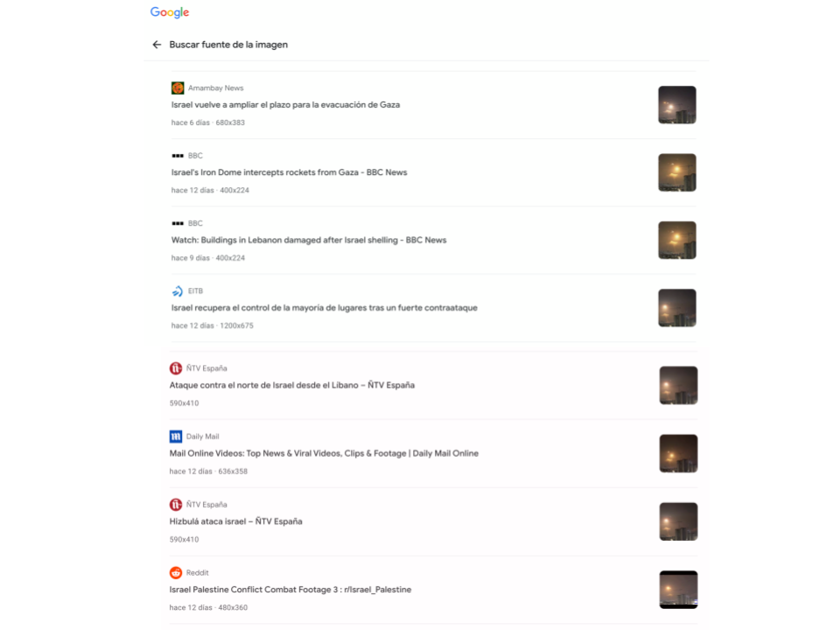Open 'Ataque contra el norte de Israel' result
The image size is (840, 630).
[292, 385]
